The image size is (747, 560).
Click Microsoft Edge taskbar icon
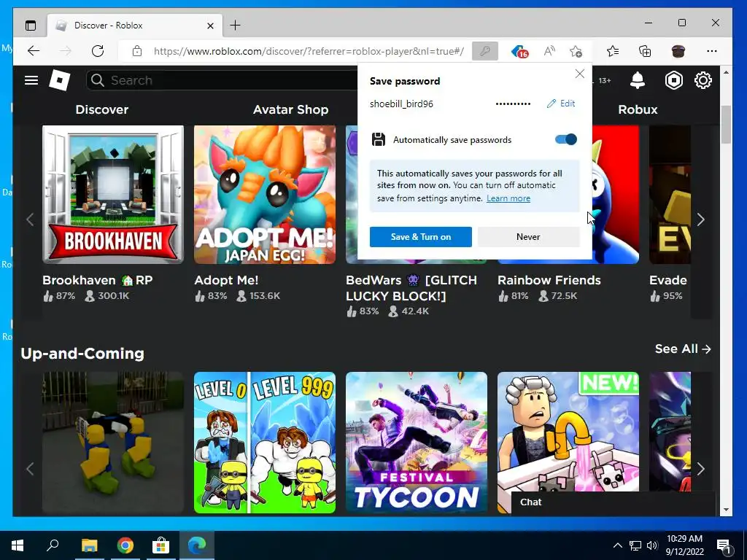click(197, 545)
